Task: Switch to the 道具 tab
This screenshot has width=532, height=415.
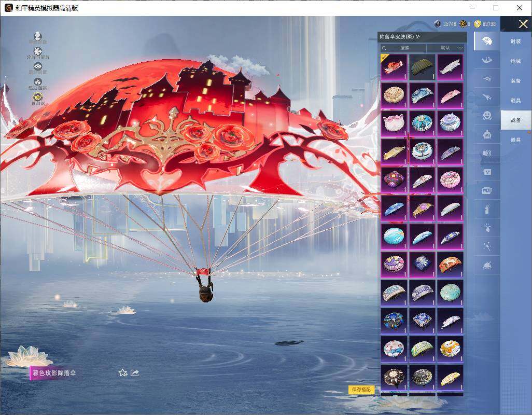Action: [516, 140]
